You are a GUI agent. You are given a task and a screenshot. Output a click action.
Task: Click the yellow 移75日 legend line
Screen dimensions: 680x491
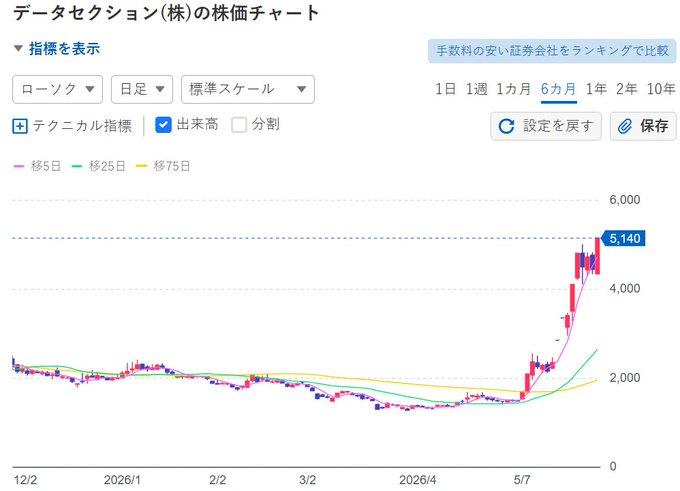tap(142, 166)
